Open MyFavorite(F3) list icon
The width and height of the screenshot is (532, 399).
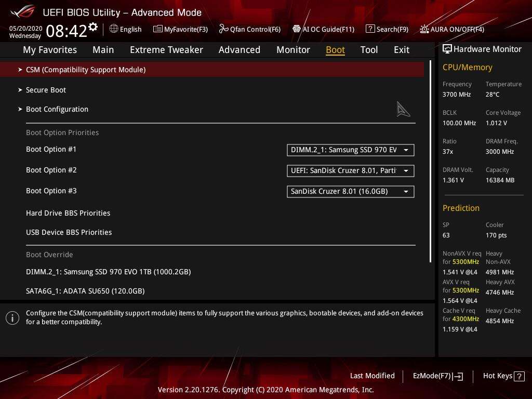tap(157, 29)
